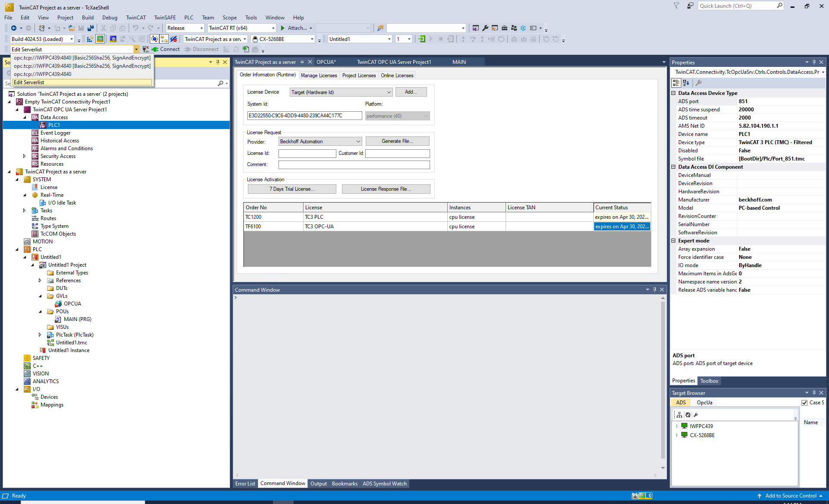Click the Command Window vertical scrollbar
Viewport: 829px width, 504px height.
tap(663, 380)
